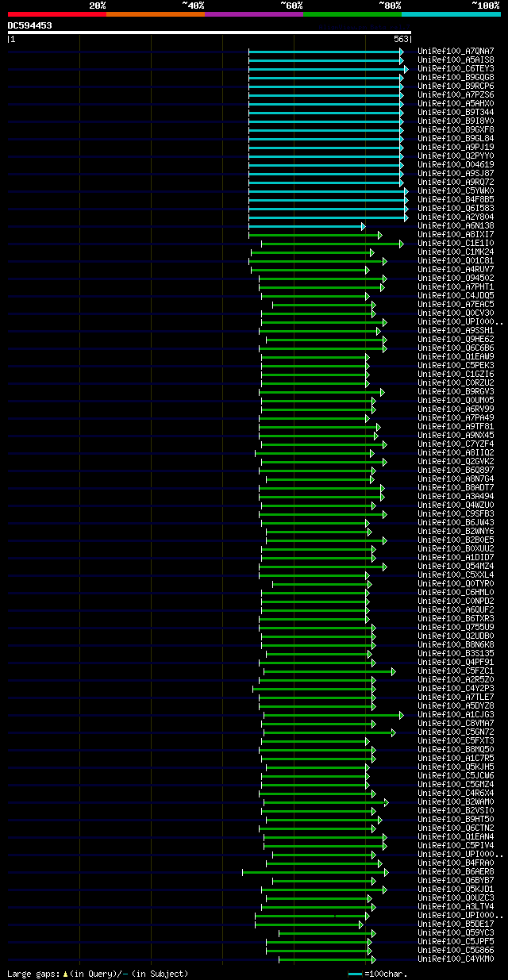Click label UniRef100_B3S135

pos(456,653)
